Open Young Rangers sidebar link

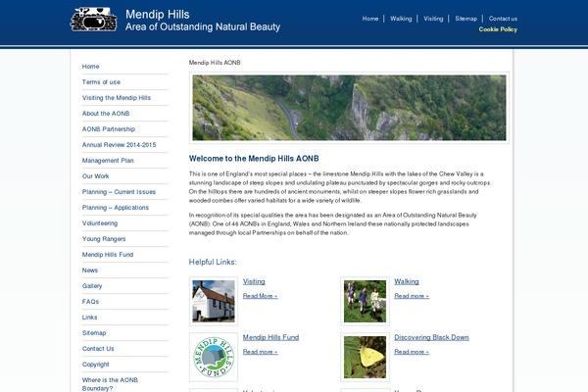click(104, 239)
